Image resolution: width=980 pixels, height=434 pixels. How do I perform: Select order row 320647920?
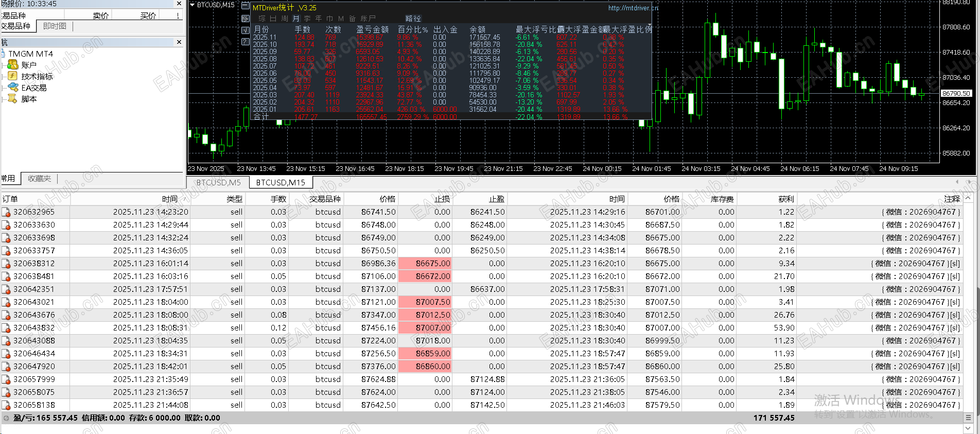[482, 367]
